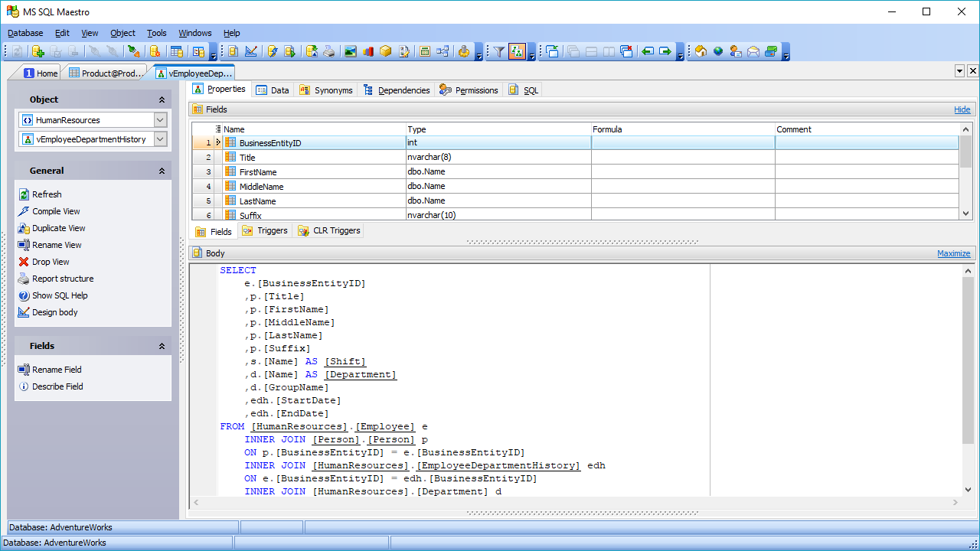The width and height of the screenshot is (980, 551).
Task: Click the funnel filter icon
Action: (x=498, y=51)
